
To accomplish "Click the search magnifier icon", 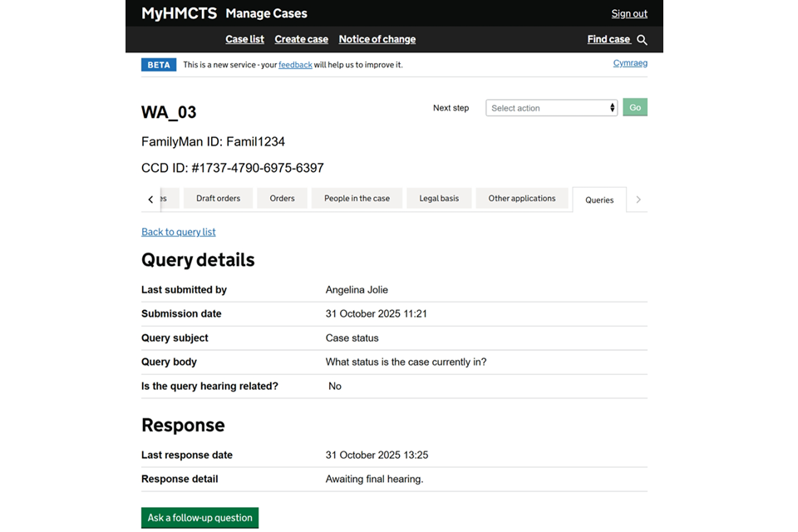I will tap(642, 40).
